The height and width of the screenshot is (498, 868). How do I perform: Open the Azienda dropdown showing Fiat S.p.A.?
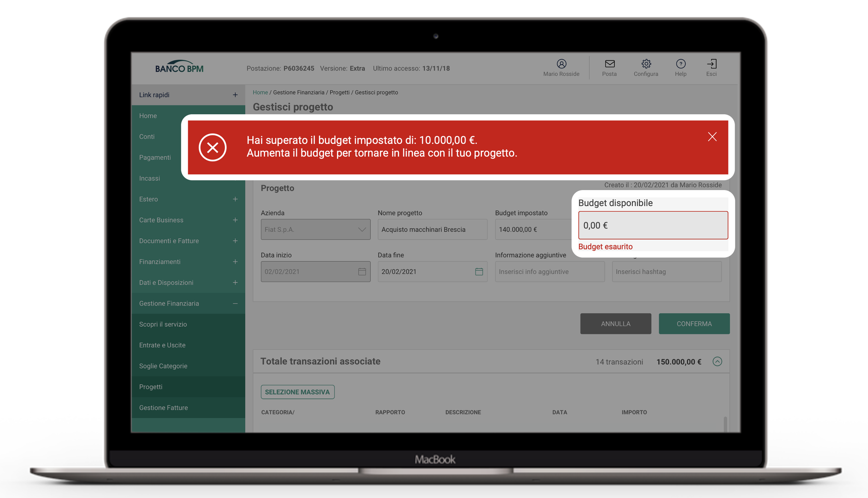pyautogui.click(x=315, y=229)
